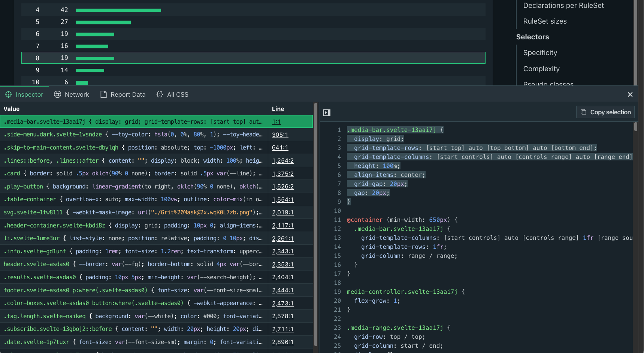Click the vertical scrollbar of the code panel

point(636,127)
